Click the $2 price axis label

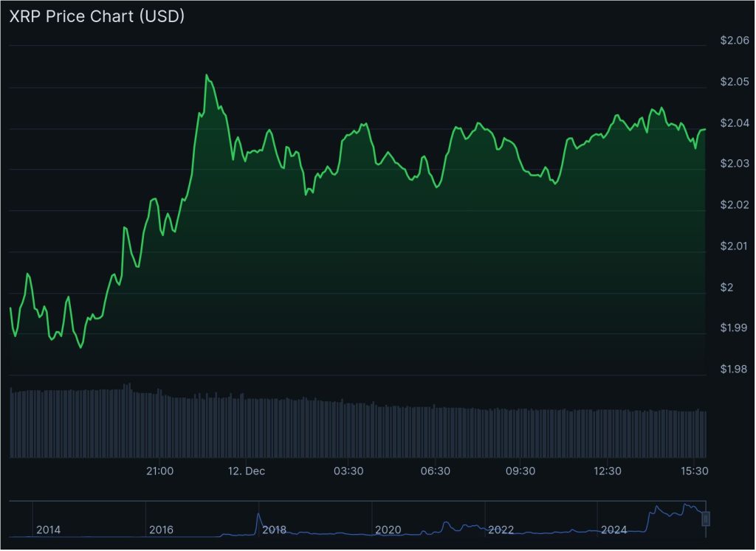(726, 288)
